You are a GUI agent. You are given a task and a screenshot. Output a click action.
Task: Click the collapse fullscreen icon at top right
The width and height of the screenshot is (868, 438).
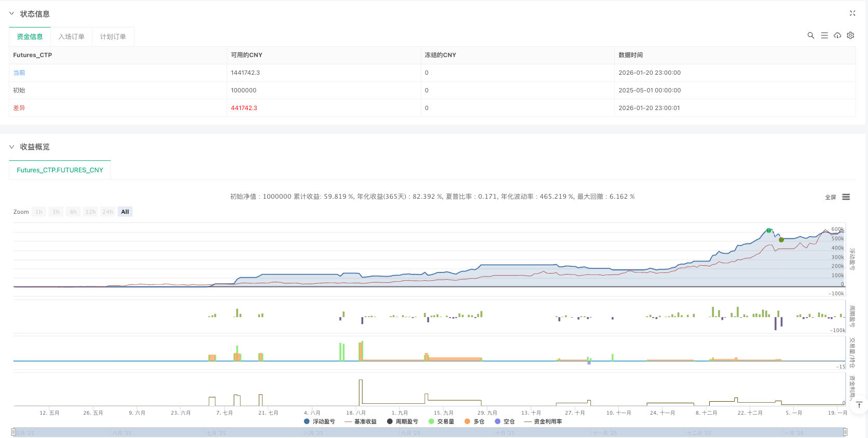[852, 13]
